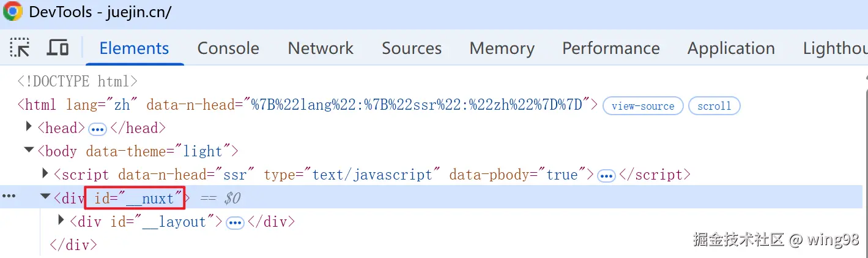Select the DOCTYPE html line

pos(78,82)
